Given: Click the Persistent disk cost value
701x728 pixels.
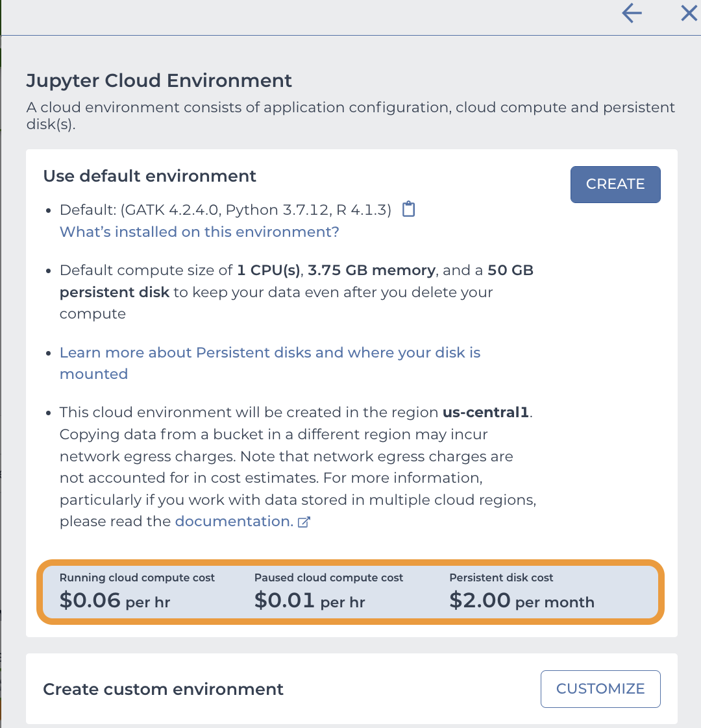Looking at the screenshot, I should 480,600.
